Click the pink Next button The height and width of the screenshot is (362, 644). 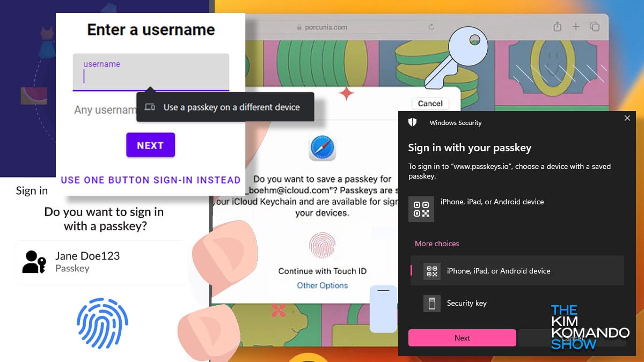[x=462, y=338]
